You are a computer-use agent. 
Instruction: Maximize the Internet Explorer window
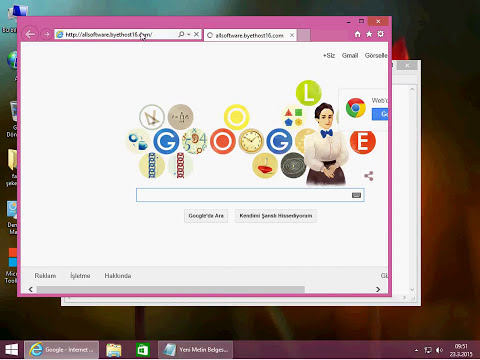click(361, 21)
